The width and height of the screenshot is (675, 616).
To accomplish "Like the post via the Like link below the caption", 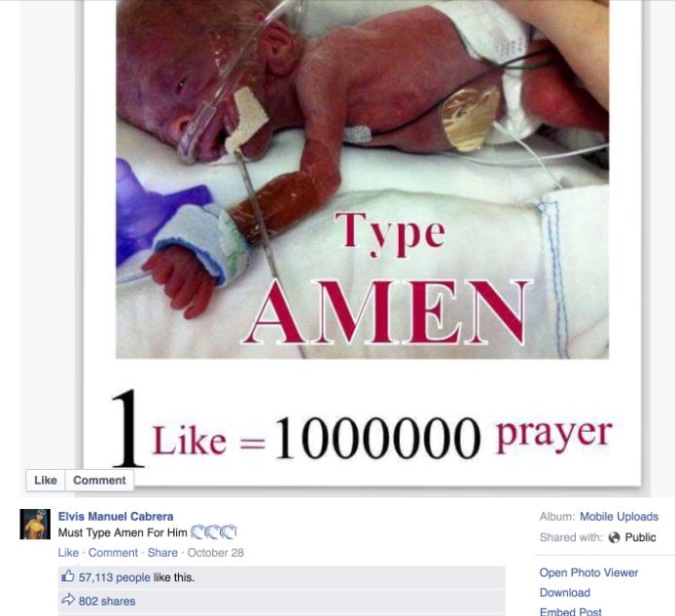I will [x=68, y=552].
